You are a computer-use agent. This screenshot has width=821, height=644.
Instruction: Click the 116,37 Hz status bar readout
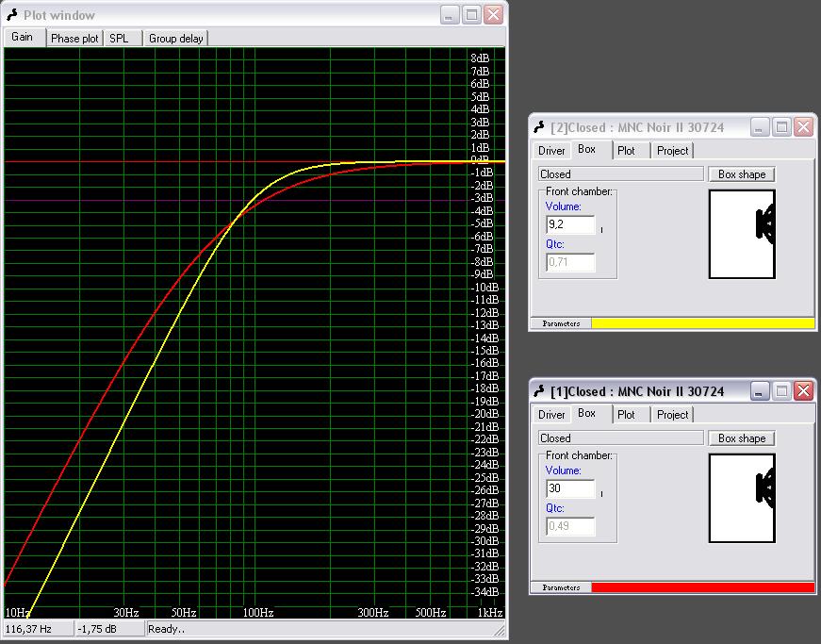pos(39,629)
